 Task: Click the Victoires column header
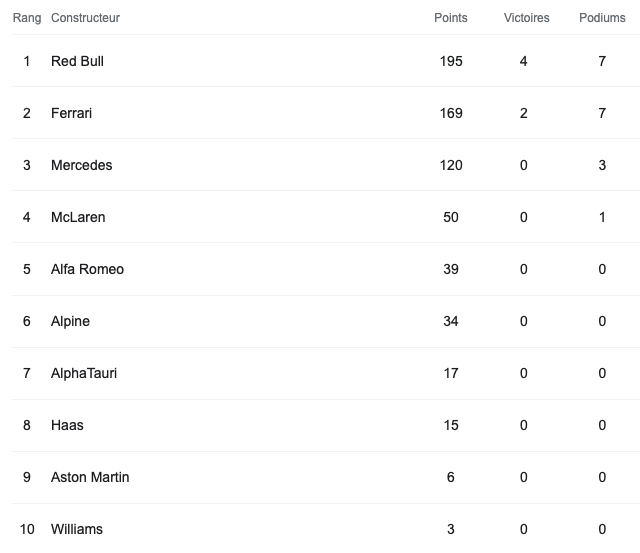point(526,18)
